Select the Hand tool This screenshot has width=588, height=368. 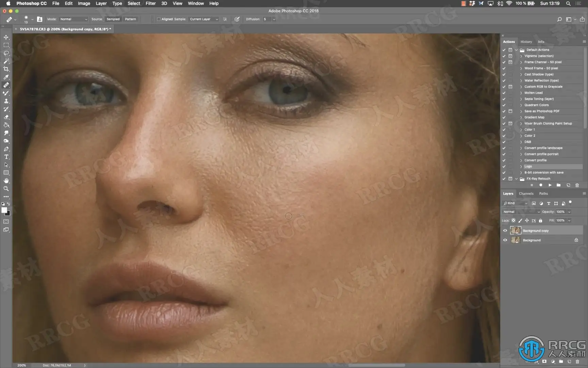click(6, 181)
